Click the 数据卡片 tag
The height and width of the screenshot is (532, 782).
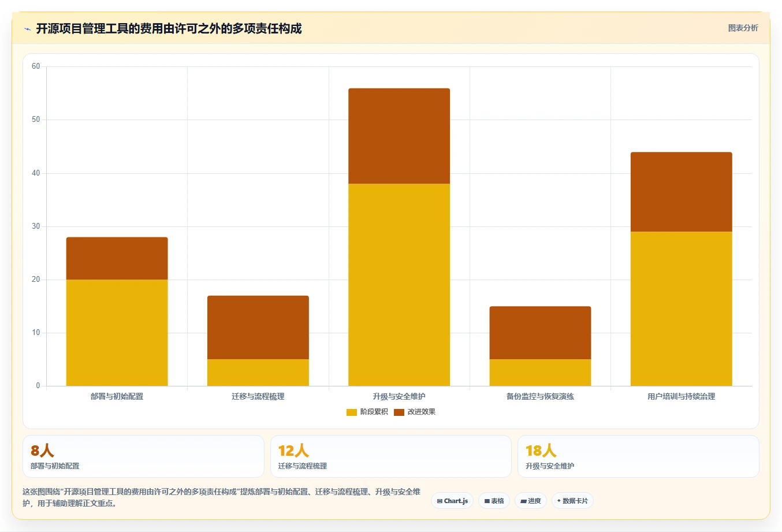point(572,501)
